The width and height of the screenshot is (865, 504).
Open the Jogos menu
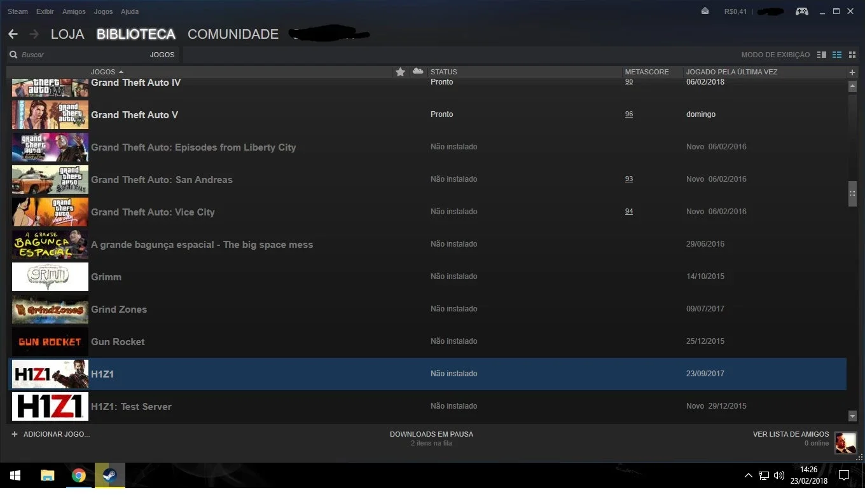tap(103, 11)
